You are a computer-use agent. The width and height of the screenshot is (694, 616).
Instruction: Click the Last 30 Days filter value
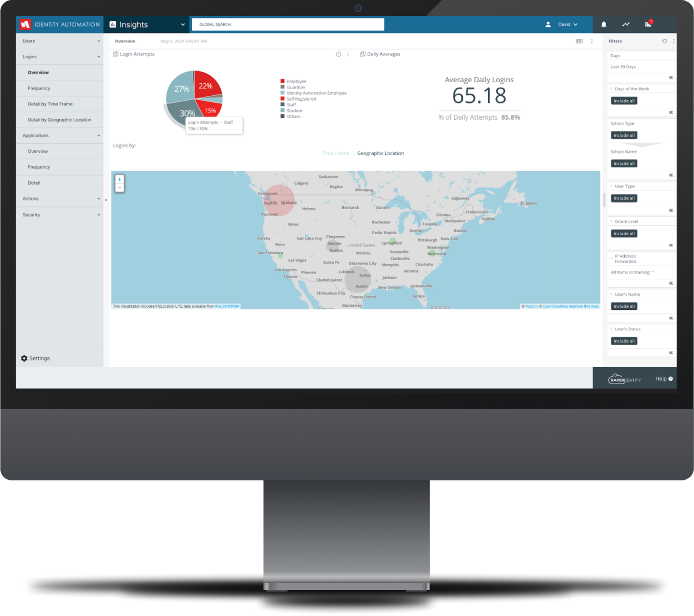click(623, 67)
